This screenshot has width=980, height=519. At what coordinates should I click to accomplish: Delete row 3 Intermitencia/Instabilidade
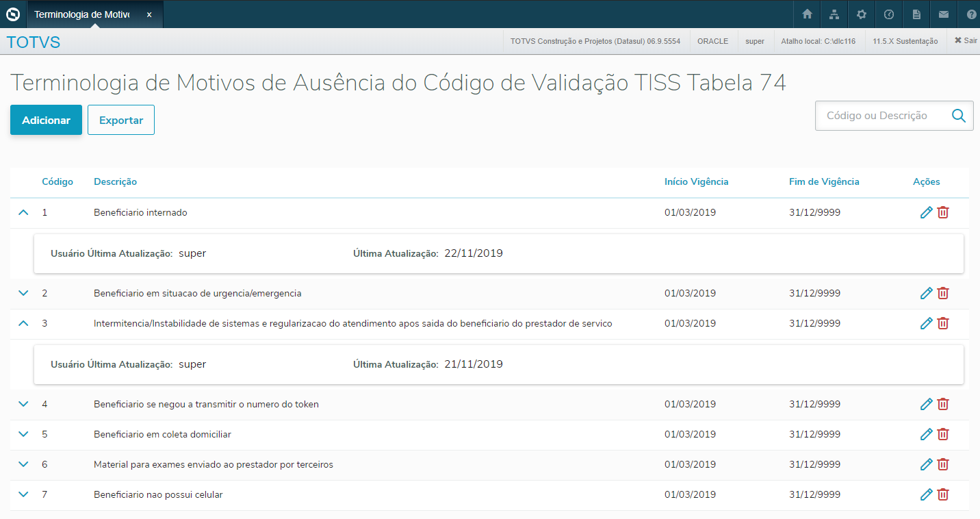(943, 323)
